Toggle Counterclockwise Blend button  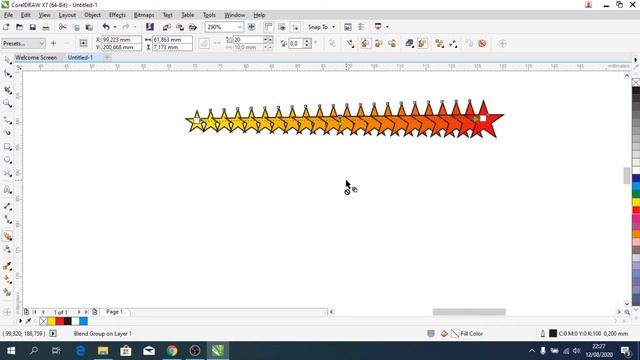tap(392, 43)
